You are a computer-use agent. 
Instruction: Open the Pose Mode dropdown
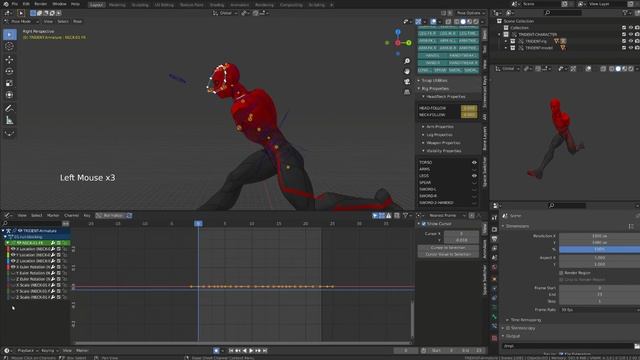point(21,21)
